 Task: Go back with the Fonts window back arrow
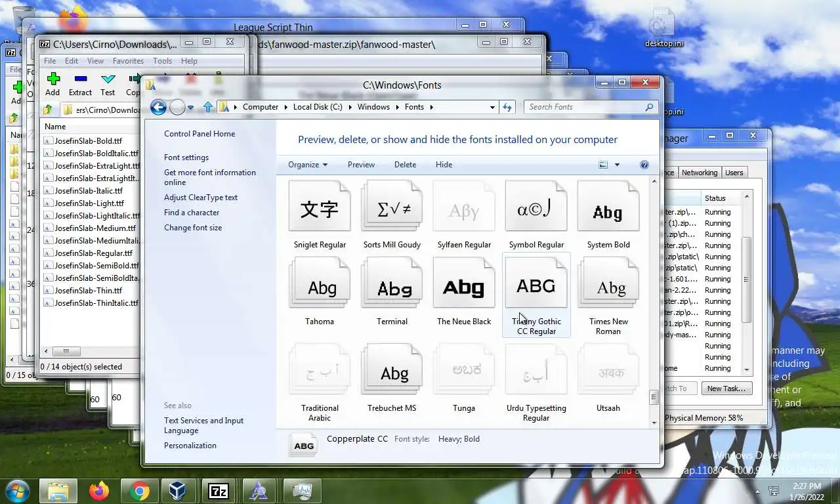point(158,107)
